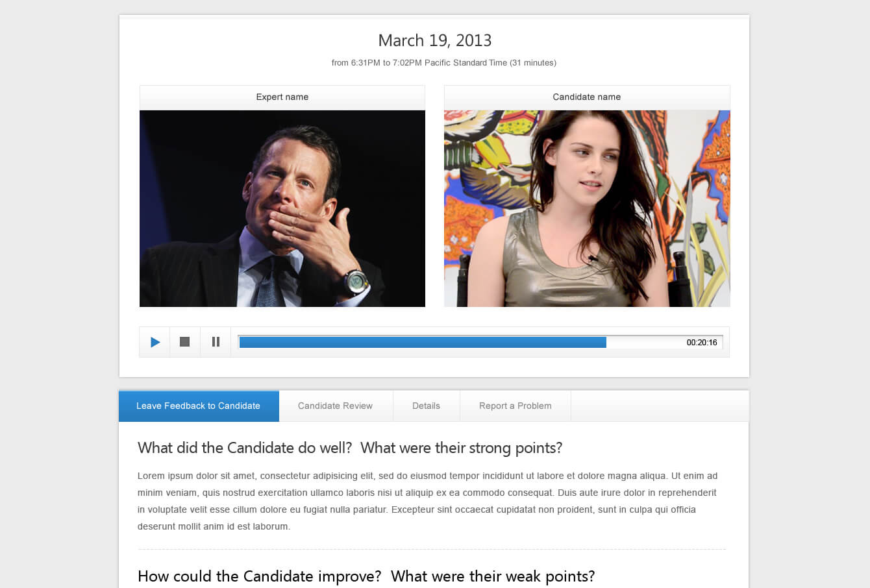Image resolution: width=870 pixels, height=588 pixels.
Task: Click the Candidate name header
Action: pos(587,97)
